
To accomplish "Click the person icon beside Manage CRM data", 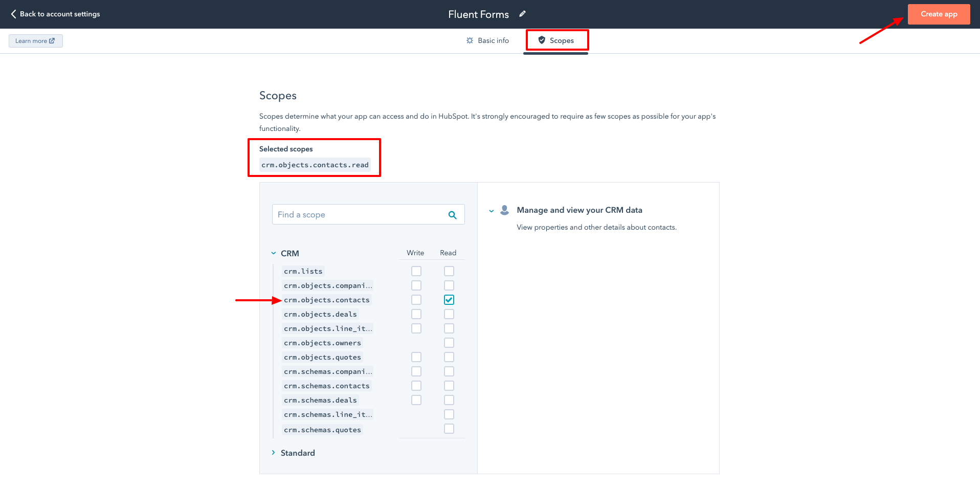I will pyautogui.click(x=504, y=210).
